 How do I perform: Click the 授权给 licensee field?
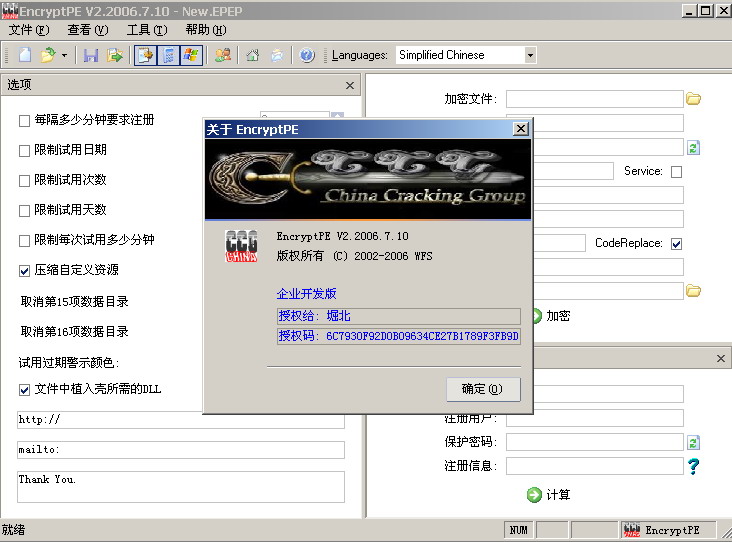pos(399,316)
